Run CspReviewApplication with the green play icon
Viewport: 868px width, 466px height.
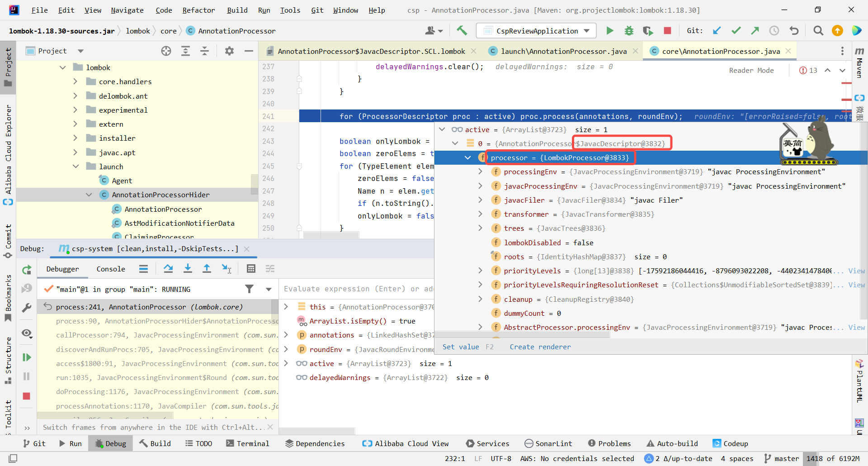click(x=610, y=30)
